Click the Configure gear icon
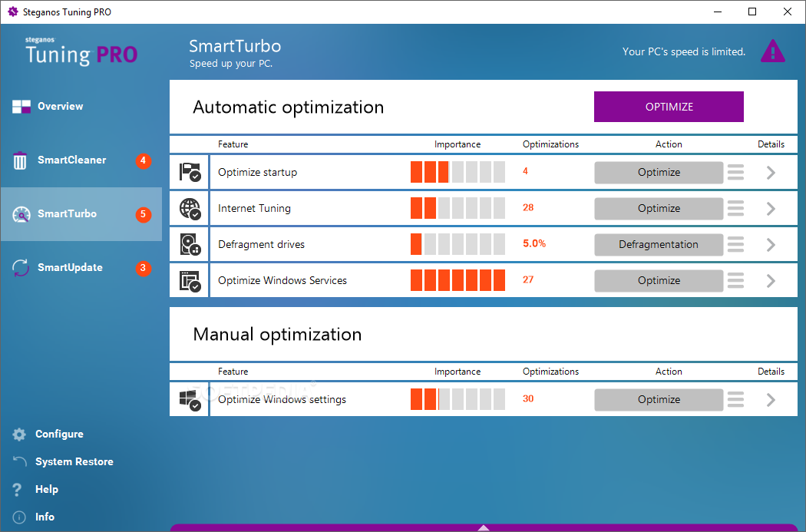The height and width of the screenshot is (532, 806). 19,435
